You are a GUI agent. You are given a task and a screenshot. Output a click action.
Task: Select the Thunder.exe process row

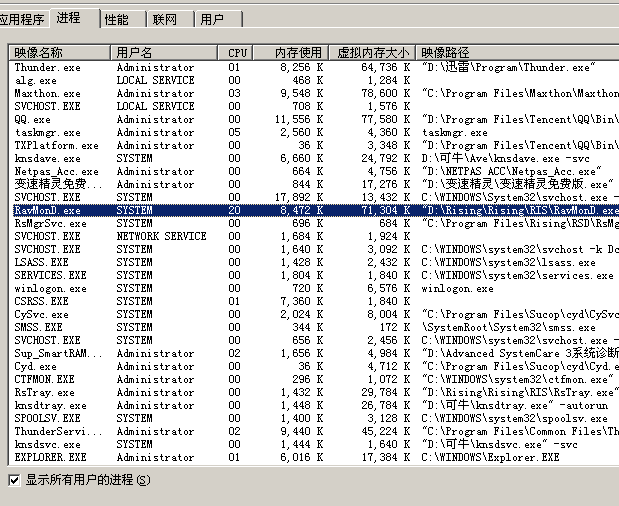pyautogui.click(x=314, y=67)
